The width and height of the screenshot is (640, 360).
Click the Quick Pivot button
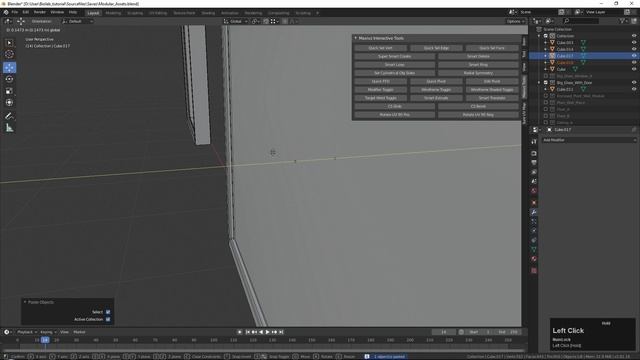coord(436,81)
